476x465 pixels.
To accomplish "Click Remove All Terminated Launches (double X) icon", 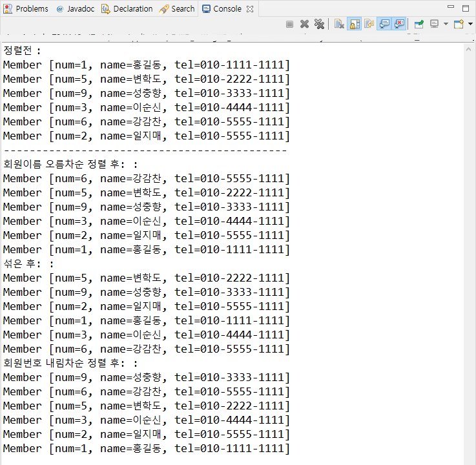I will 319,24.
